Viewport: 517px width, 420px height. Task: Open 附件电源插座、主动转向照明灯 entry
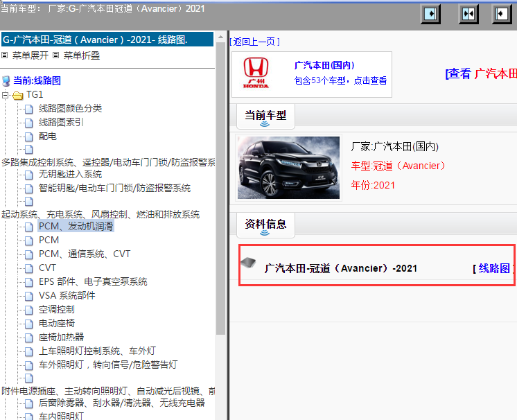pyautogui.click(x=108, y=391)
